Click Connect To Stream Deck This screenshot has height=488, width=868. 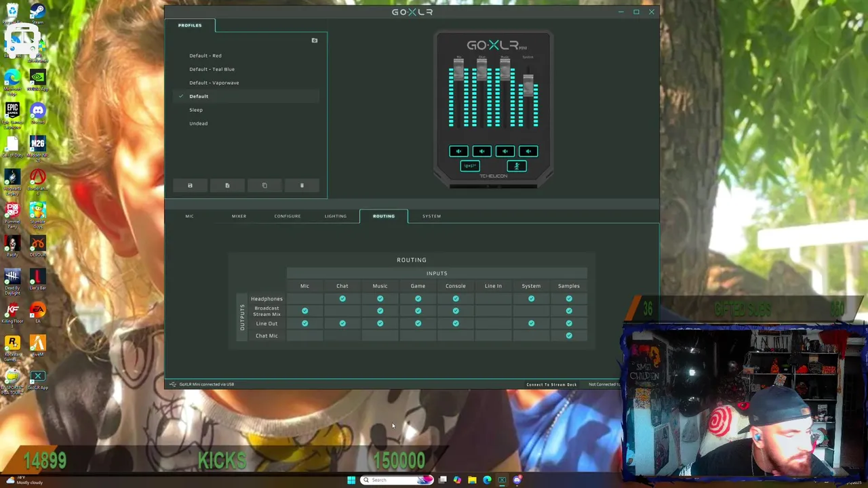[x=551, y=384]
